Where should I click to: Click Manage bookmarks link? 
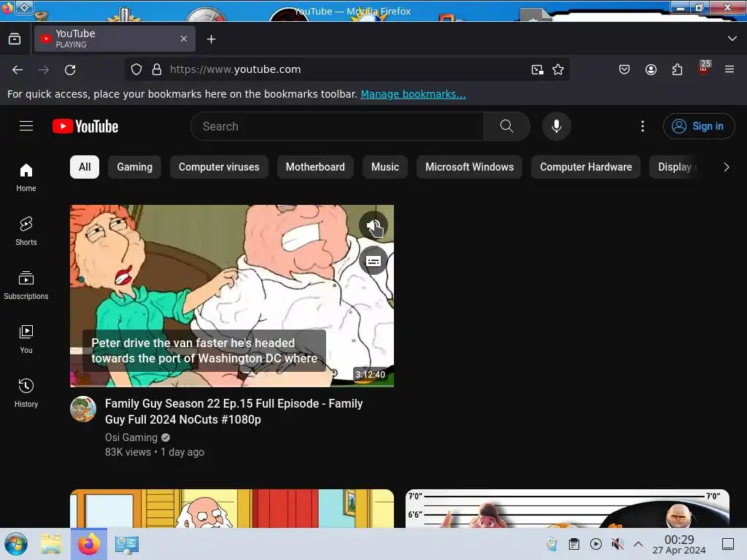413,94
